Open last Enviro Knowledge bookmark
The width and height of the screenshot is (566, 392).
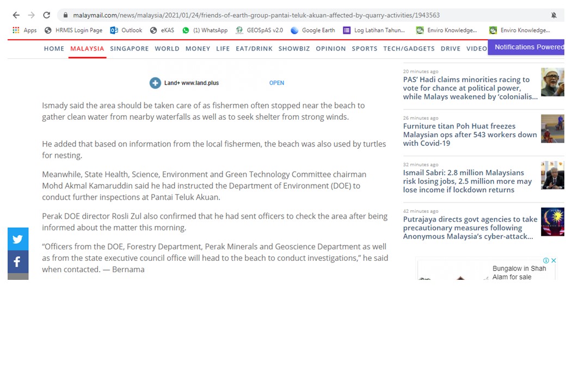coord(520,30)
